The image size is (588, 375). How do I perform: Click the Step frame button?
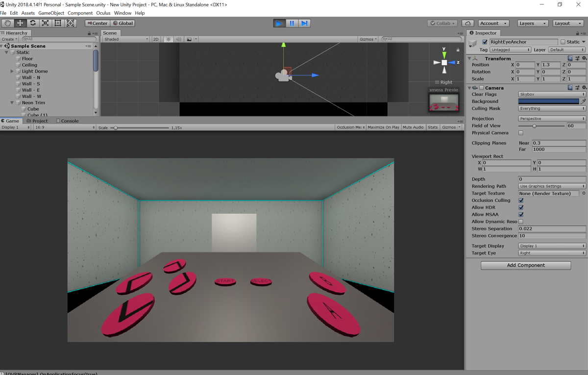pyautogui.click(x=304, y=23)
